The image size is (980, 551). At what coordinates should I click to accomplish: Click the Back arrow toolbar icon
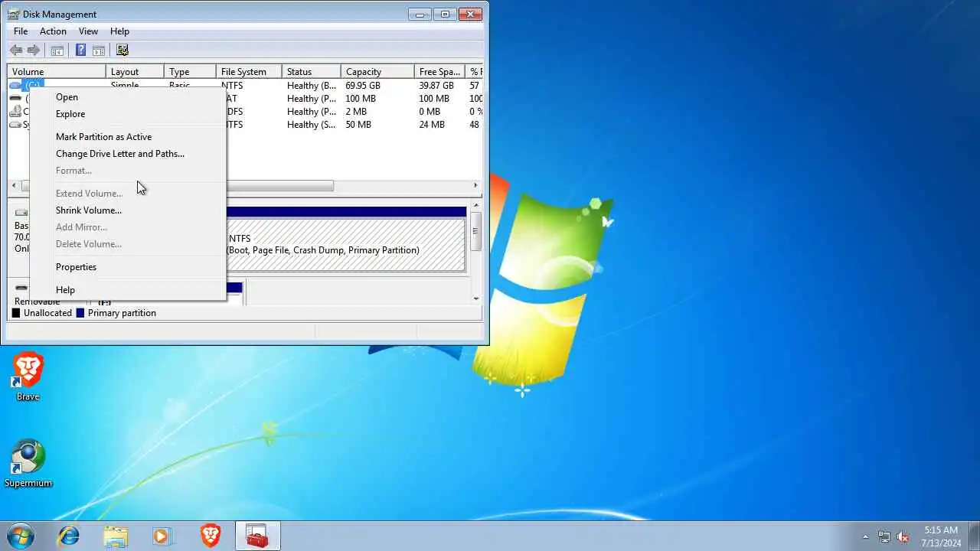pos(16,51)
